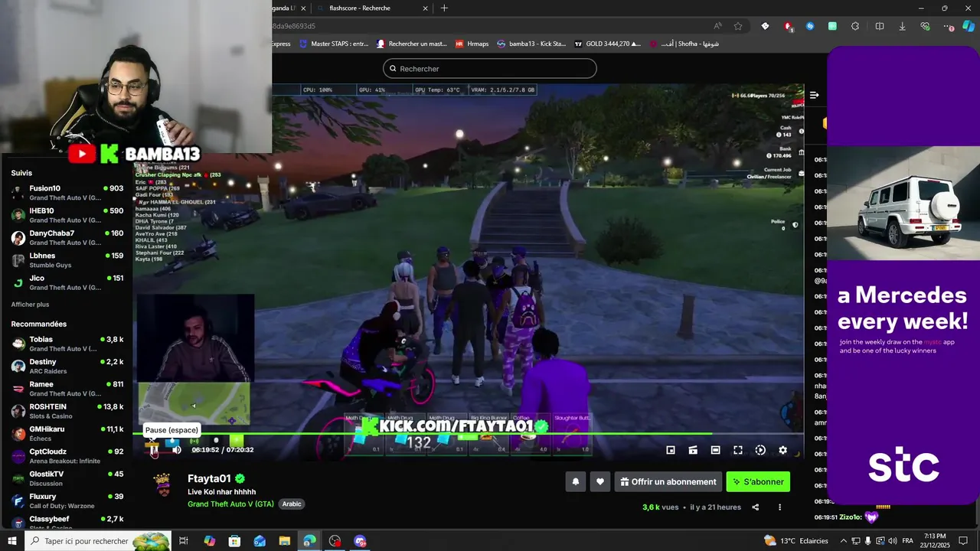Turn on notifications for Ftayta01 with the bell
Screen dimensions: 980x551
click(x=576, y=482)
